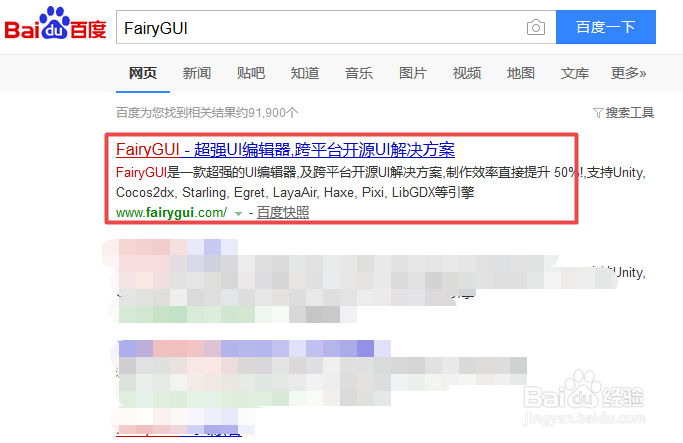Open camera image search icon
Image resolution: width=683 pixels, height=443 pixels.
coord(535,28)
